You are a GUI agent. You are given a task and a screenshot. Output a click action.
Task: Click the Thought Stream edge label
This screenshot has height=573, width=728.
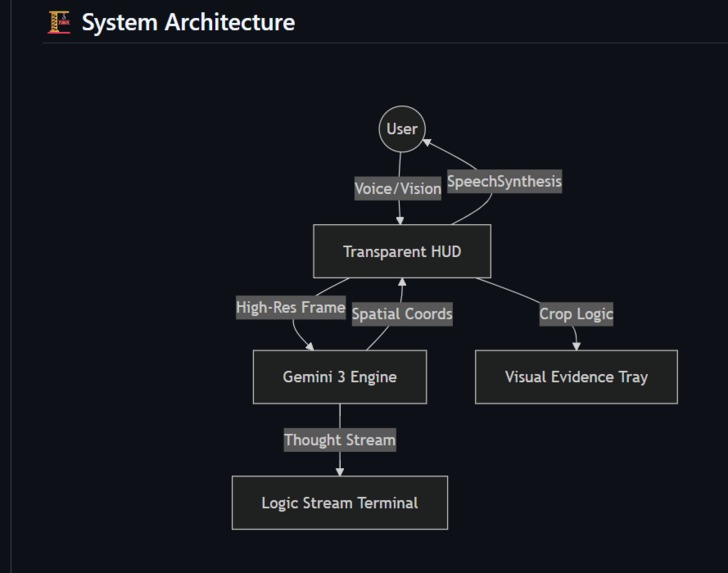click(340, 440)
